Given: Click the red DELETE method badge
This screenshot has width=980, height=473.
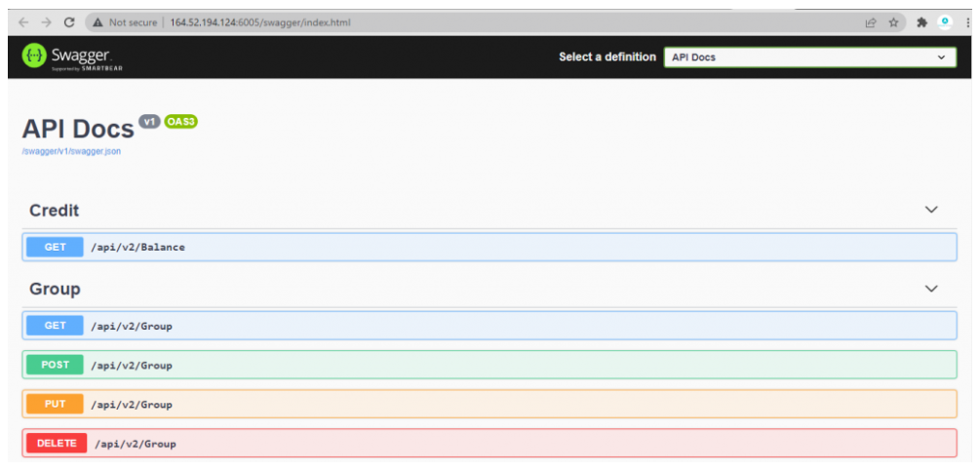Looking at the screenshot, I should 57,443.
